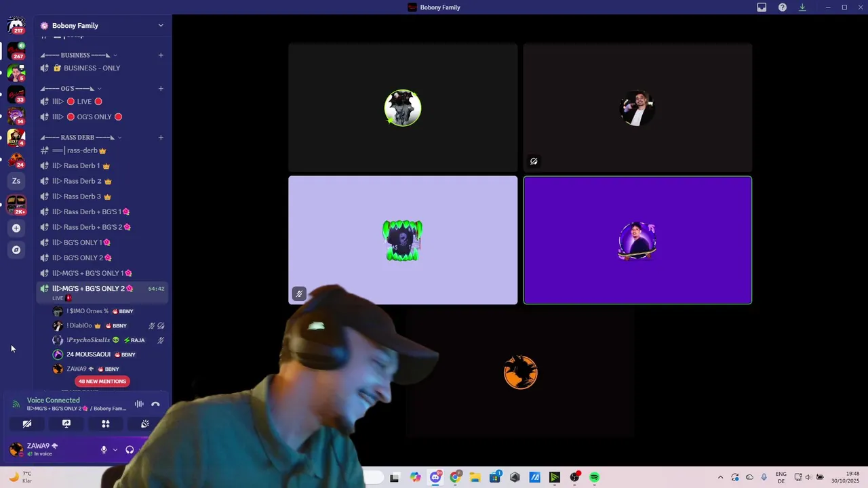Image resolution: width=868 pixels, height=488 pixels.
Task: Click voice channel link under Voice Connected
Action: (77, 409)
